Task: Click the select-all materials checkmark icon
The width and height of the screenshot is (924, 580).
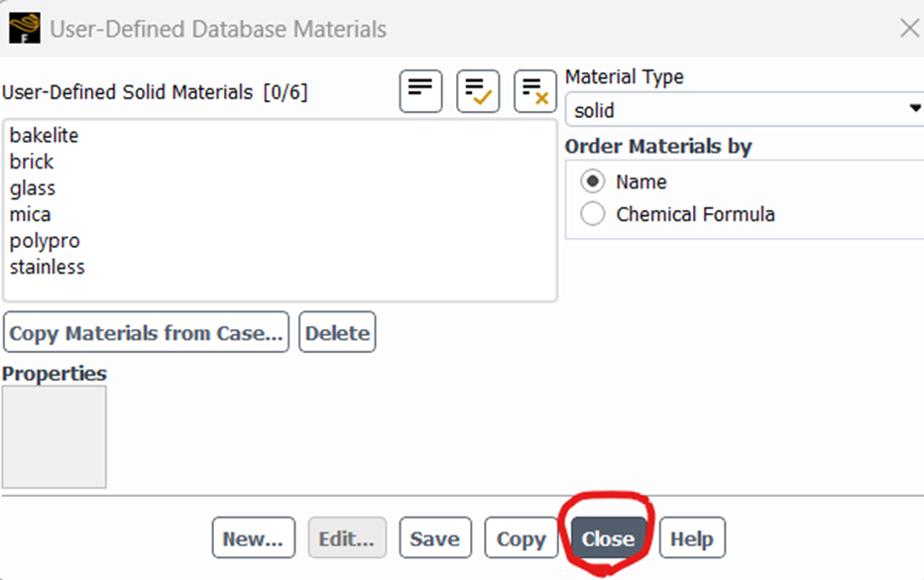Action: (477, 90)
